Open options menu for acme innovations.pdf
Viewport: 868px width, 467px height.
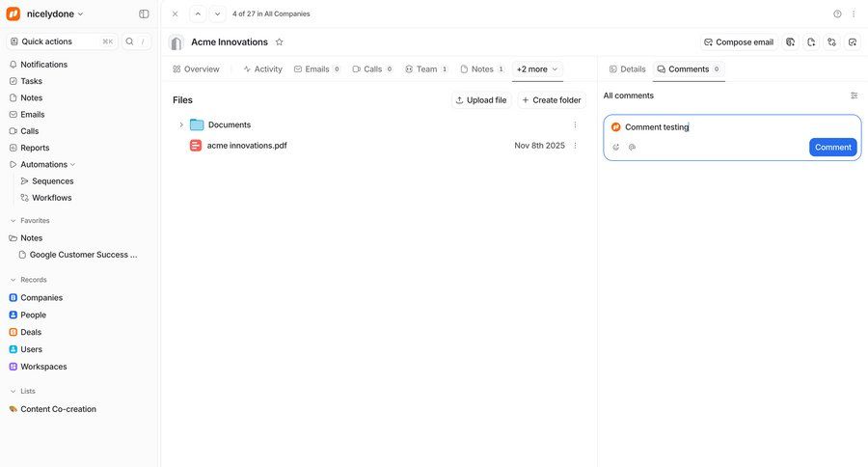[x=575, y=146]
